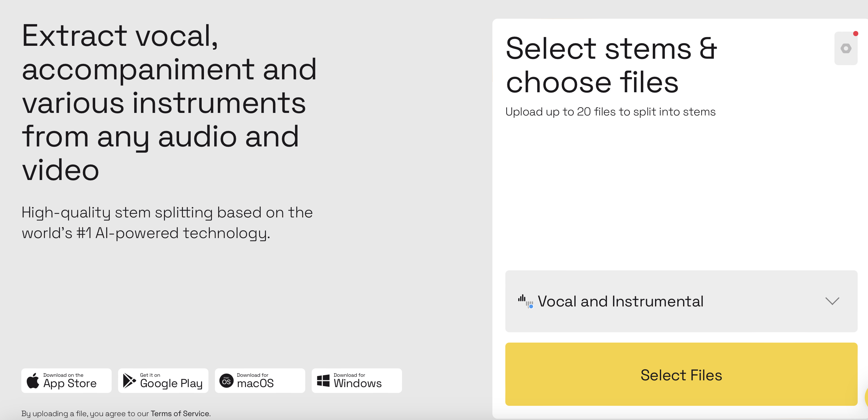Viewport: 868px width, 420px height.
Task: Open the Vocal and Instrumental dropdown
Action: click(681, 301)
